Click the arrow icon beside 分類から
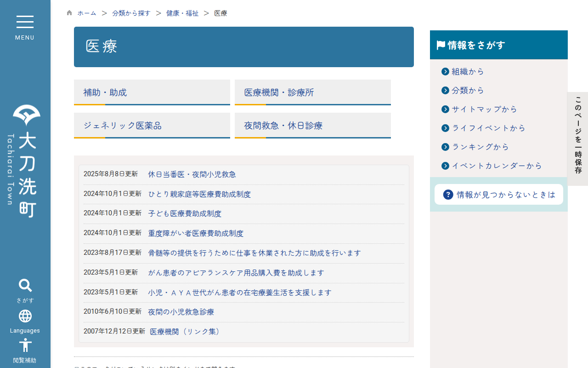 445,90
